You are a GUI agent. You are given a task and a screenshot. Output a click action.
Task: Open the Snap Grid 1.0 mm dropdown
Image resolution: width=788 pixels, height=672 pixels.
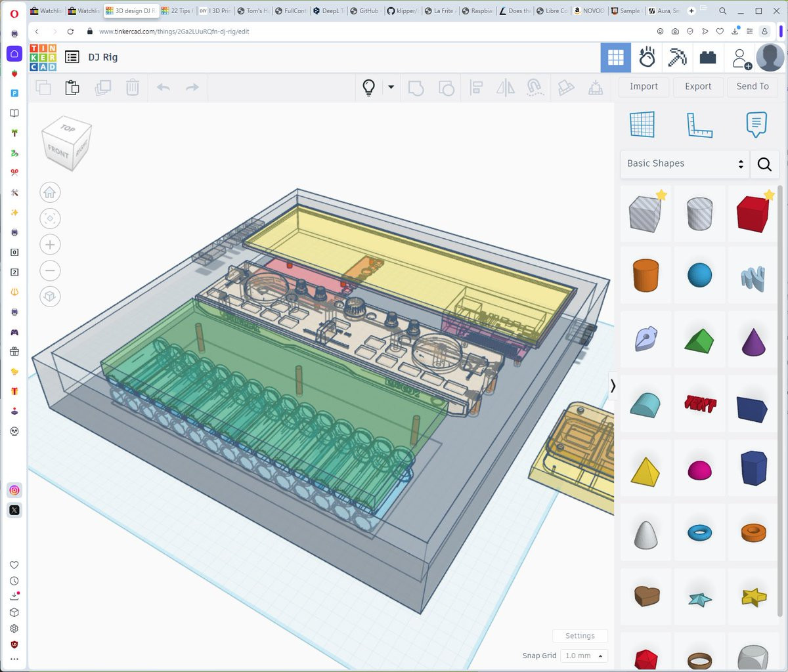point(584,656)
